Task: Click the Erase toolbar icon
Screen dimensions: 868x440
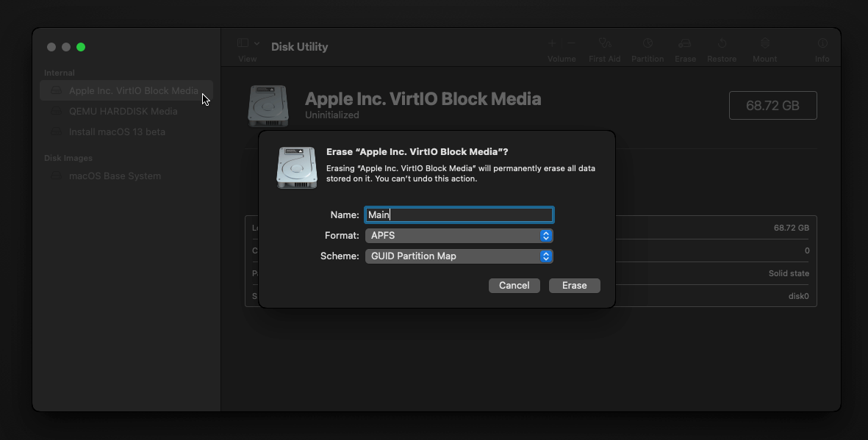Action: click(x=685, y=43)
